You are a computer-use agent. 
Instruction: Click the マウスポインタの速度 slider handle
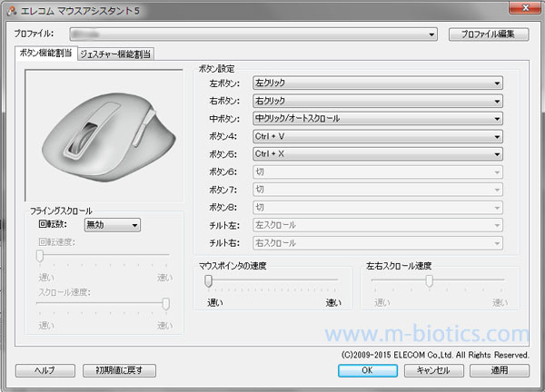click(209, 280)
